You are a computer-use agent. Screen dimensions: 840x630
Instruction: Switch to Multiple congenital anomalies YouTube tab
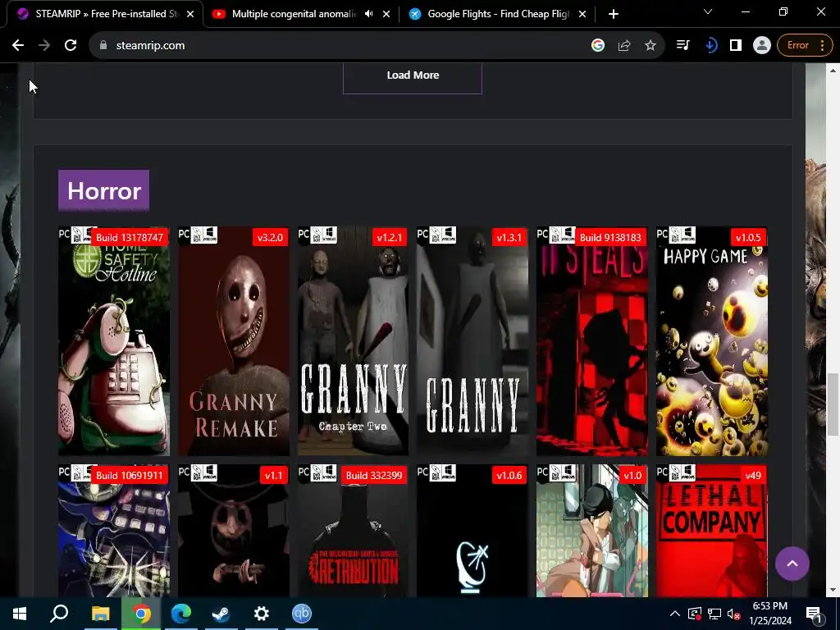click(294, 14)
